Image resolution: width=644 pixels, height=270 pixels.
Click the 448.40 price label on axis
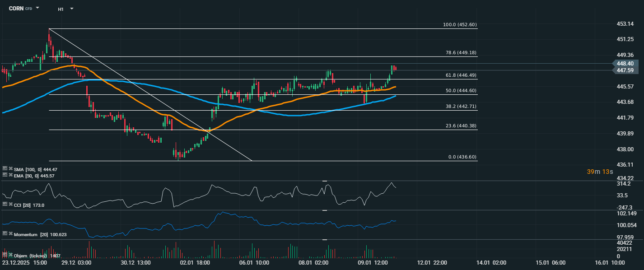(x=625, y=64)
